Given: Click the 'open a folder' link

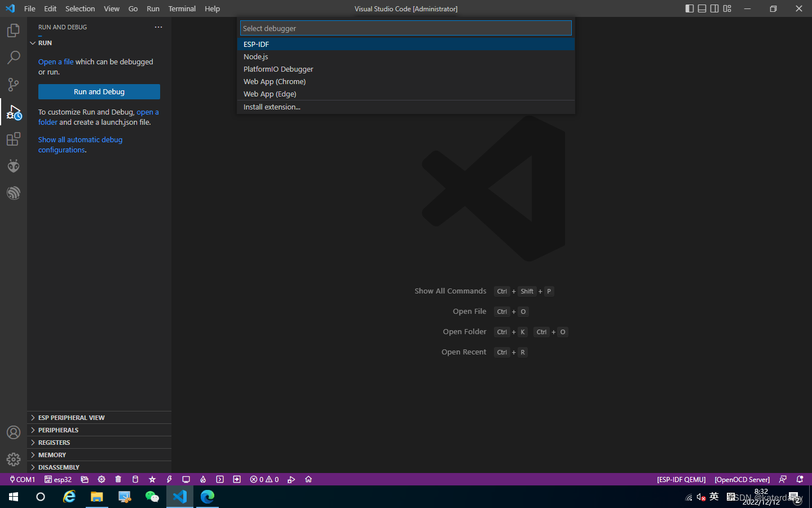Looking at the screenshot, I should pyautogui.click(x=148, y=112).
